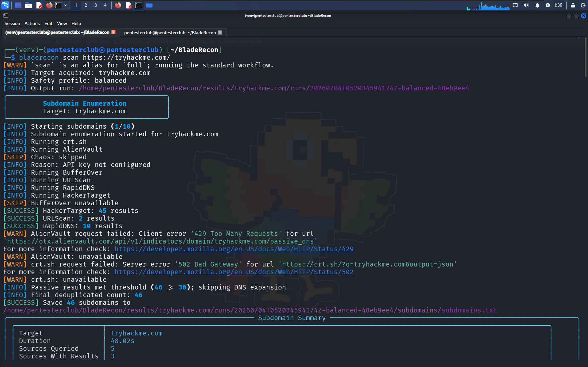Click the Subdomain Summary title
The image size is (588, 367).
(292, 318)
